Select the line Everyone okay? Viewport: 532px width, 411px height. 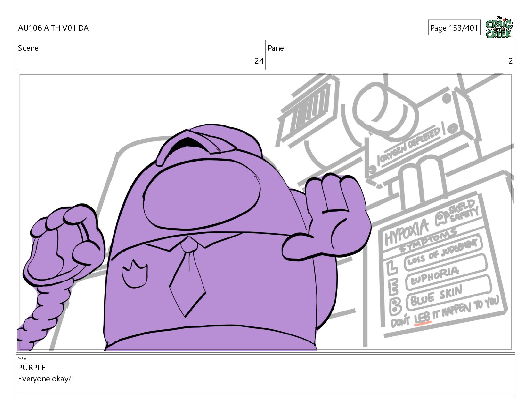45,379
